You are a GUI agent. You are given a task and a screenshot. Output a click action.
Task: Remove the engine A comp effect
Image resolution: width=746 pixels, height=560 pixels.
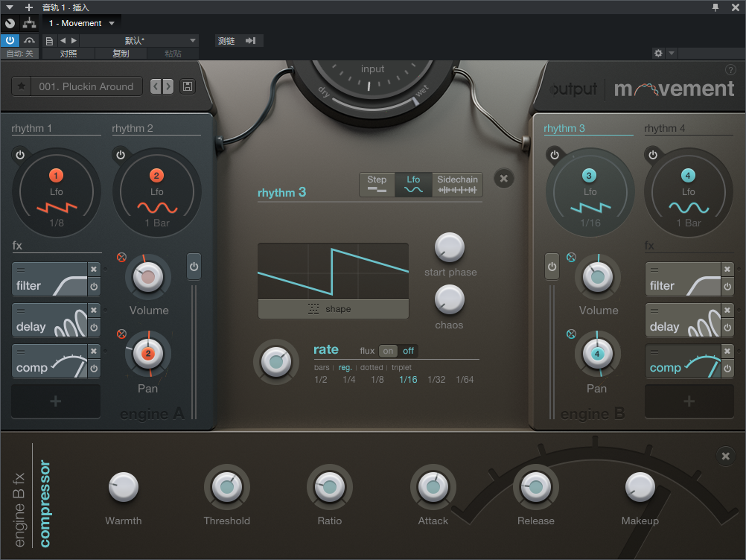click(x=94, y=351)
